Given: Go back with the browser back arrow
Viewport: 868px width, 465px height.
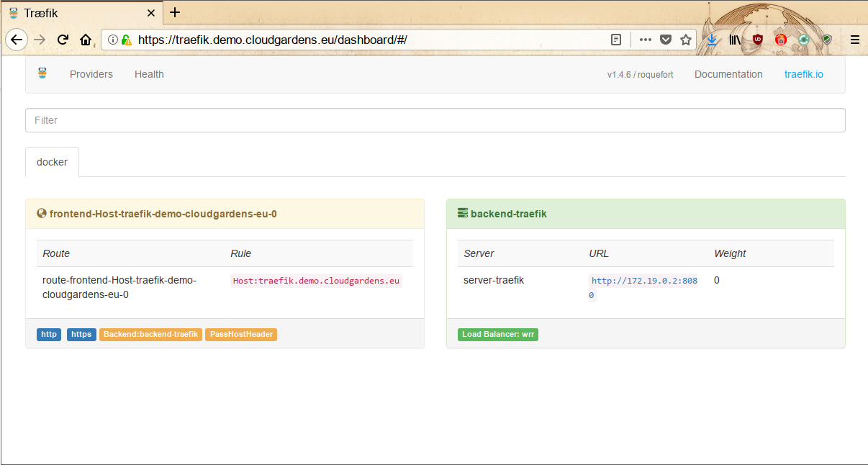Looking at the screenshot, I should click(x=16, y=40).
